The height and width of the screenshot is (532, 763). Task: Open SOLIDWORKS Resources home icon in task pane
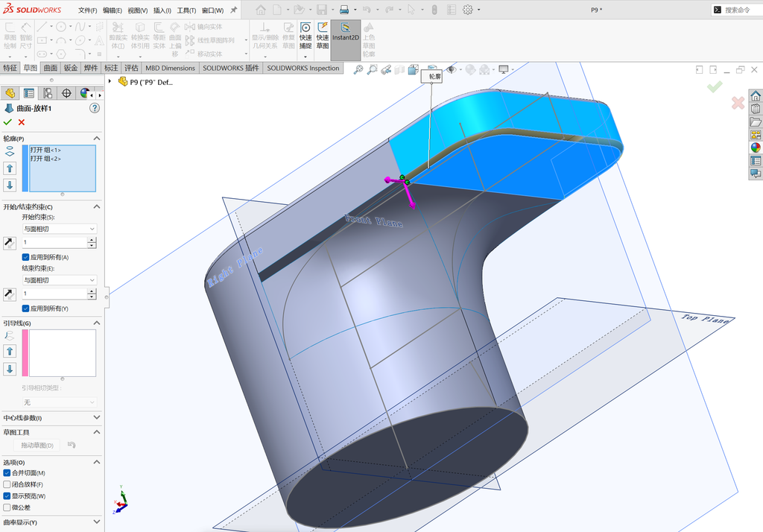pos(756,95)
